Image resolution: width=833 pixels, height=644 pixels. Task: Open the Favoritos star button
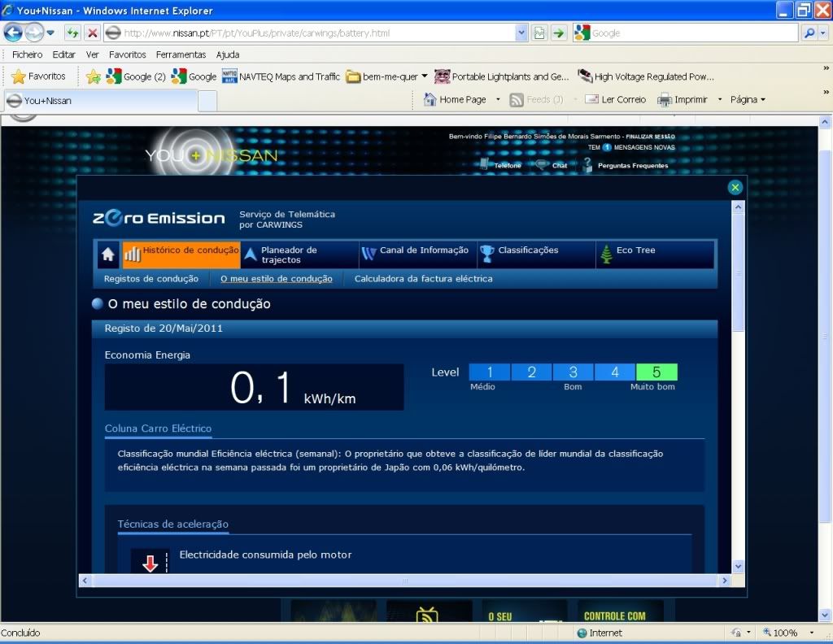tap(38, 76)
